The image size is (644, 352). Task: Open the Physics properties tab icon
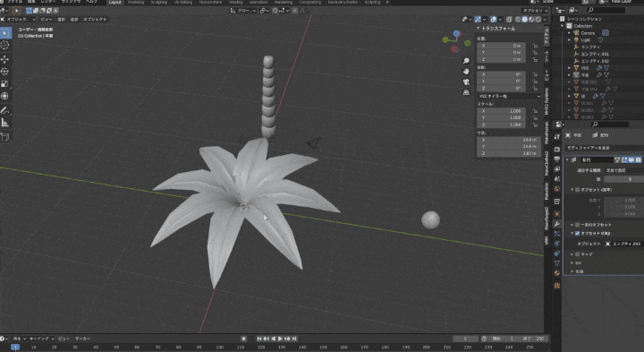557,244
